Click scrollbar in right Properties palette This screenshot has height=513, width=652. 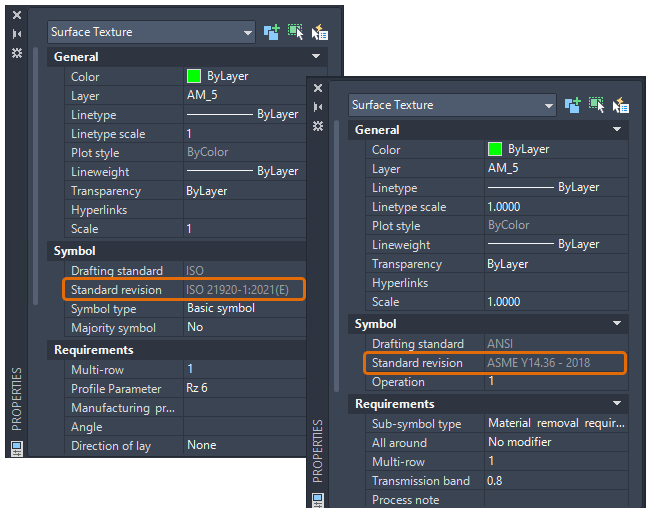336,256
